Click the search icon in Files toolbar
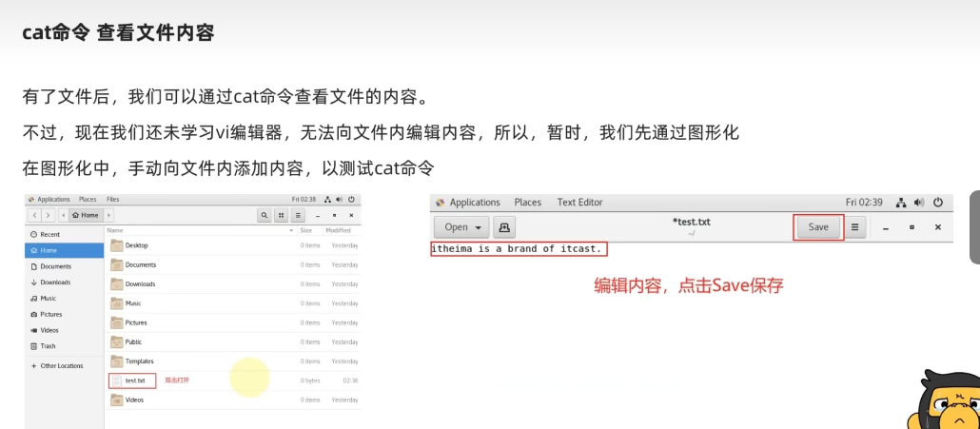This screenshot has height=429, width=980. [x=265, y=216]
